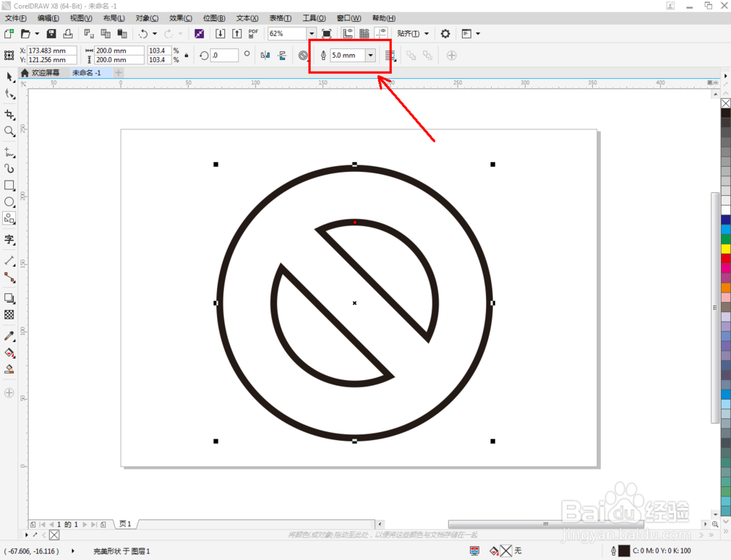Click the object width 200.0 mm field

(x=119, y=50)
